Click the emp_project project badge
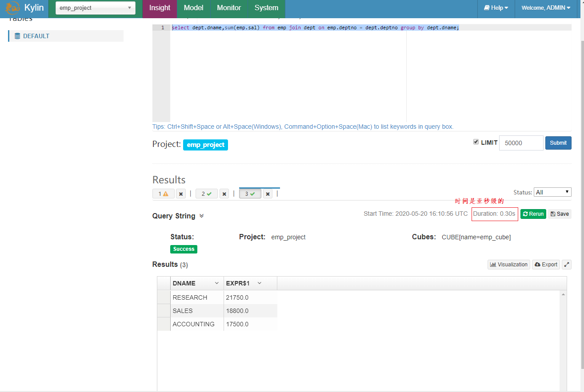Screen dimensions: 584x392 point(205,145)
